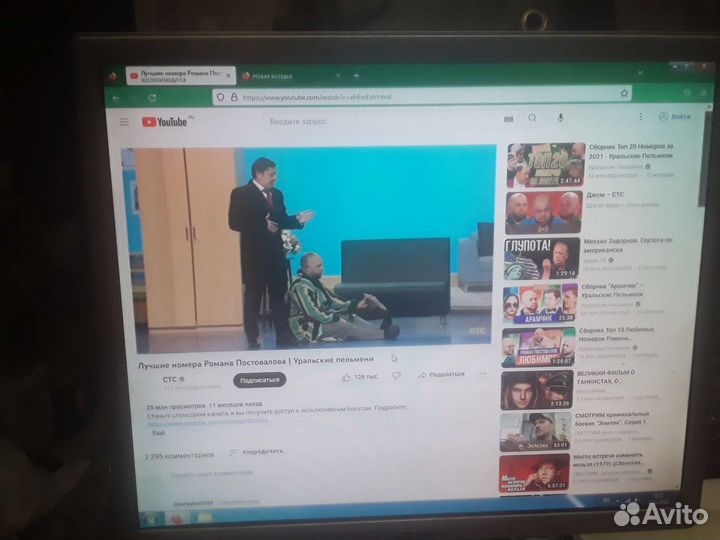This screenshot has width=720, height=540.
Task: Open the Джем – СТС thumbnail
Action: click(544, 213)
